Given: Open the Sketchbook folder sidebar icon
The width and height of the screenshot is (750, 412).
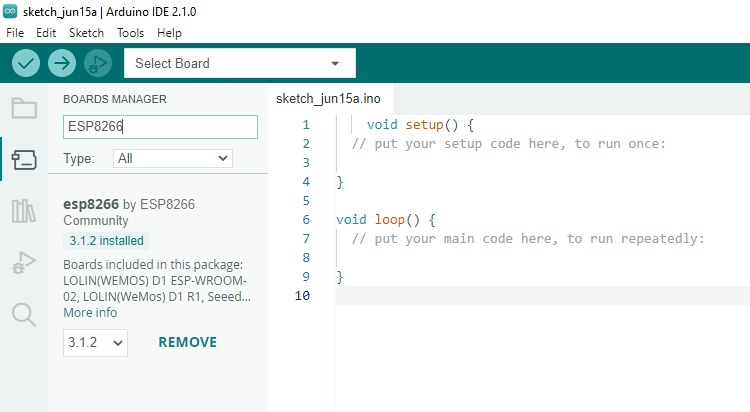Looking at the screenshot, I should point(24,108).
